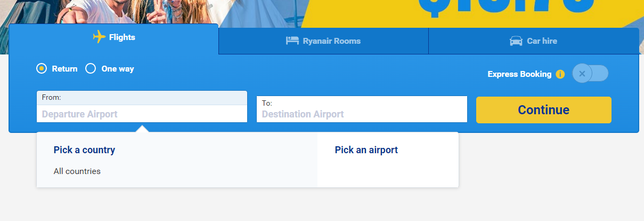Click the yellow airplane Flights icon
Screen dimensions: 644x221
(x=99, y=37)
